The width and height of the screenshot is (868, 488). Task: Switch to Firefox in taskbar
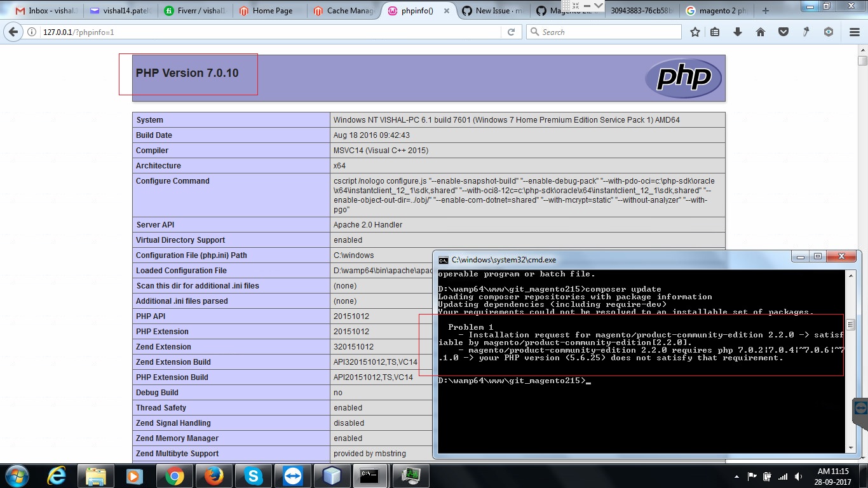click(x=213, y=476)
